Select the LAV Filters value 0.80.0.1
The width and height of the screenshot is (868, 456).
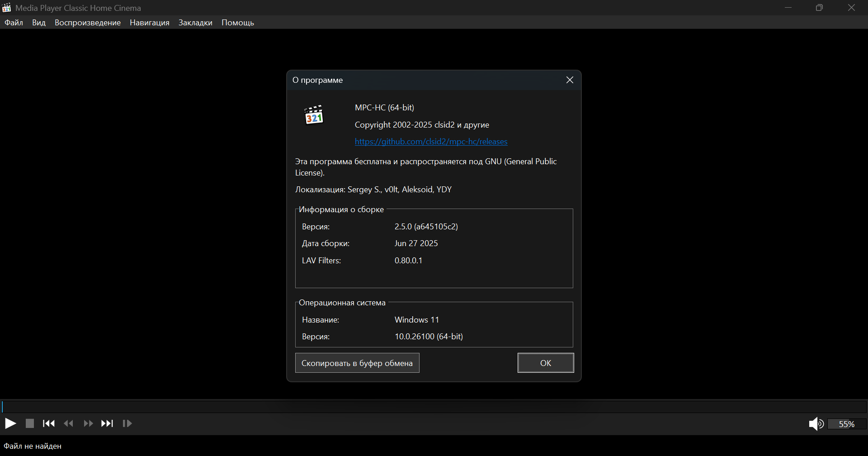pos(408,261)
